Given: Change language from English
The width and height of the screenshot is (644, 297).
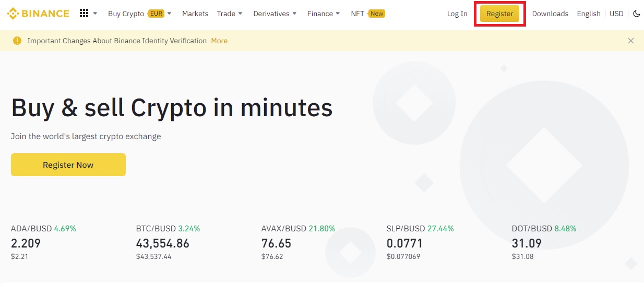Looking at the screenshot, I should click(589, 14).
